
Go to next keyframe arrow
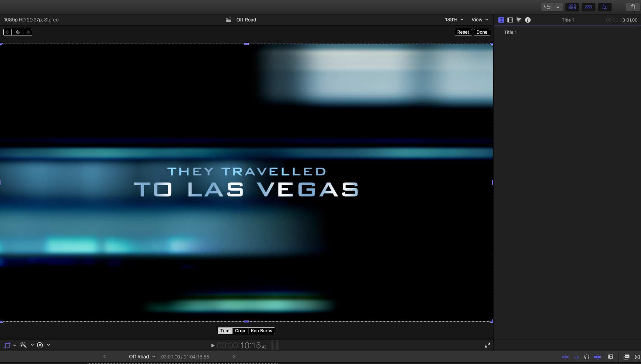point(28,32)
